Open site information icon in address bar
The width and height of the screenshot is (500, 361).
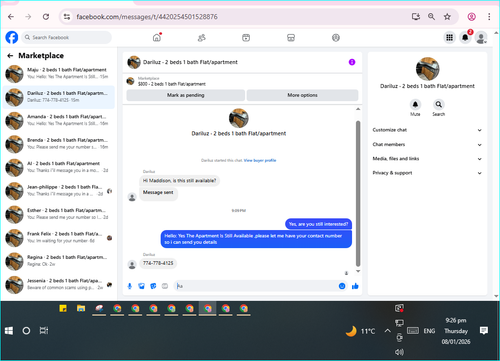tap(67, 17)
